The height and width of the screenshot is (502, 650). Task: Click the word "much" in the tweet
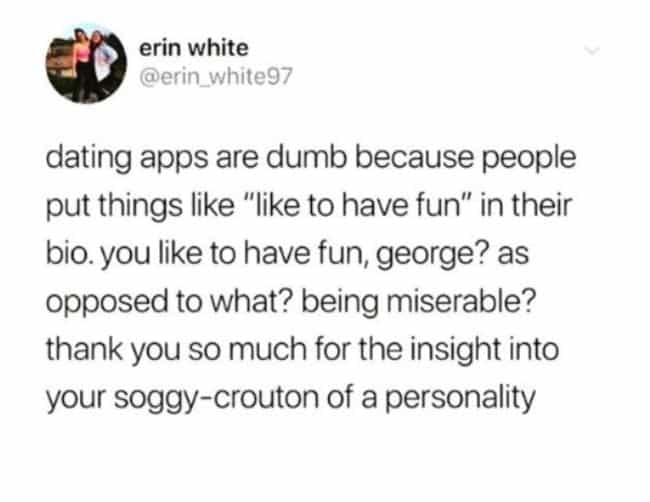265,349
